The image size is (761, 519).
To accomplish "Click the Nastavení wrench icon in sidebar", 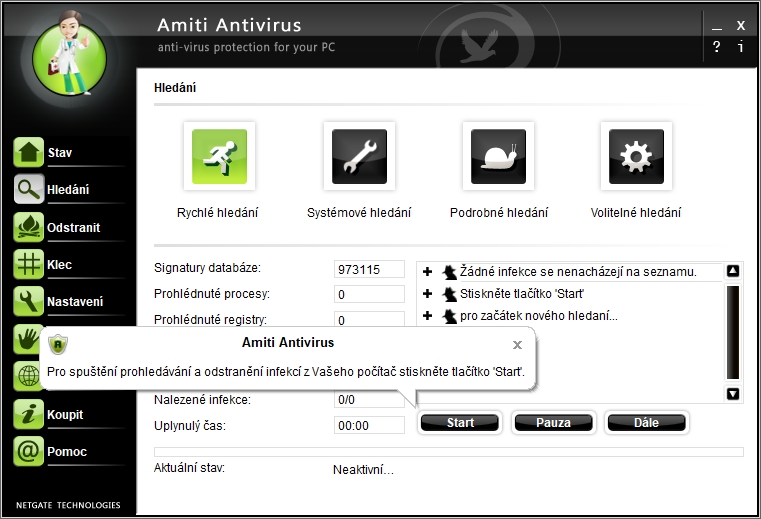I will [x=29, y=301].
